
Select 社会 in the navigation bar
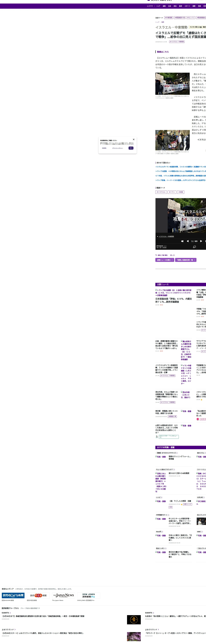(x=170, y=6)
